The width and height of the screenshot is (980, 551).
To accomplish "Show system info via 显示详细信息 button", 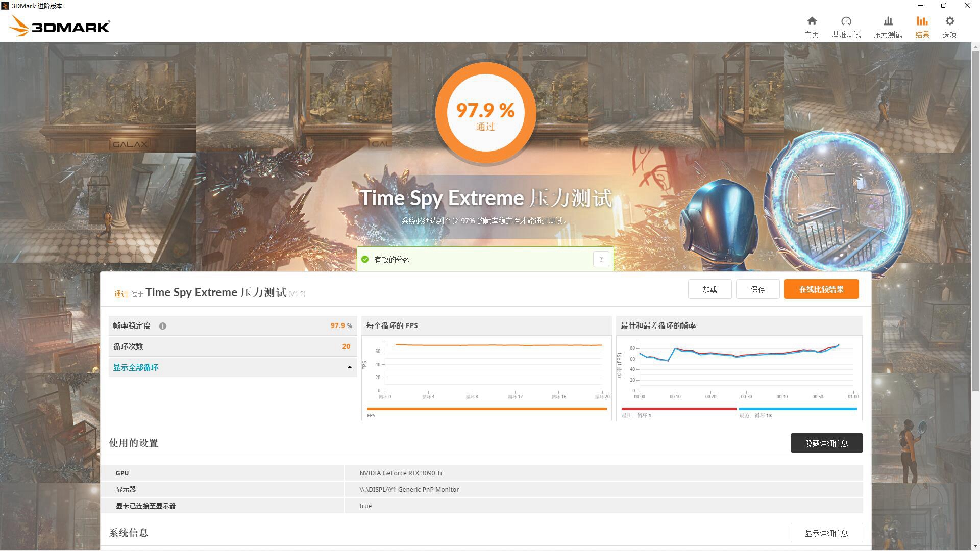I will tap(826, 532).
